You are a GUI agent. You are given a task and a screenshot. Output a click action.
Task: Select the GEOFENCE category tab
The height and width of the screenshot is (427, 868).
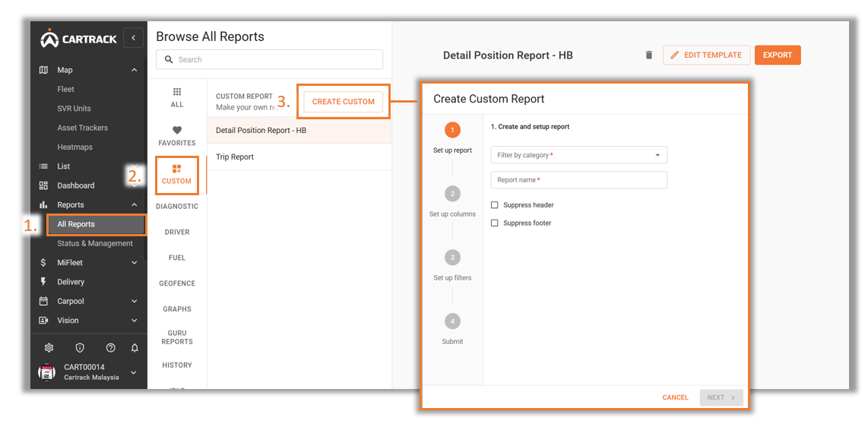tap(177, 283)
